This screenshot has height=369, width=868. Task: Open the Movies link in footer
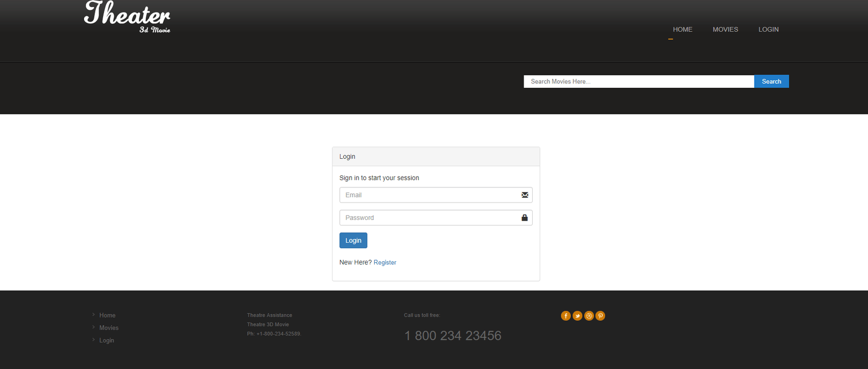pos(108,328)
